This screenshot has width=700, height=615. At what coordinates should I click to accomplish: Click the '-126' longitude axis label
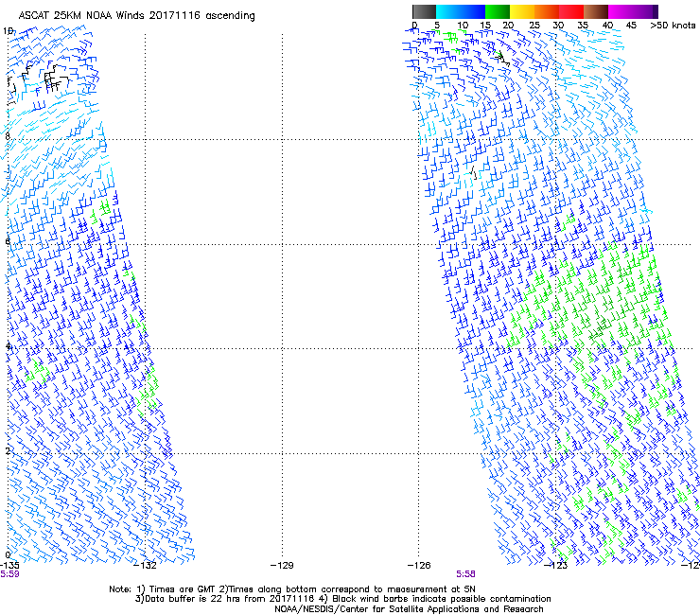[x=419, y=565]
